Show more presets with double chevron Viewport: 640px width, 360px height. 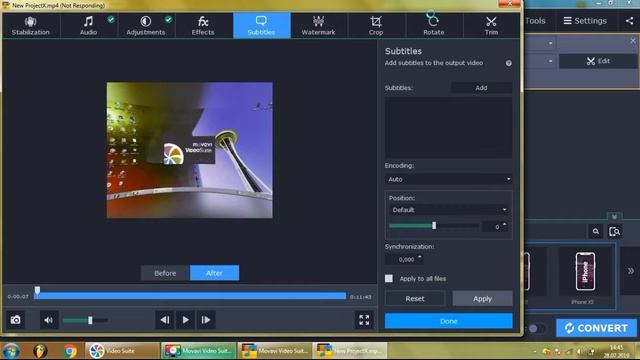pyautogui.click(x=631, y=271)
